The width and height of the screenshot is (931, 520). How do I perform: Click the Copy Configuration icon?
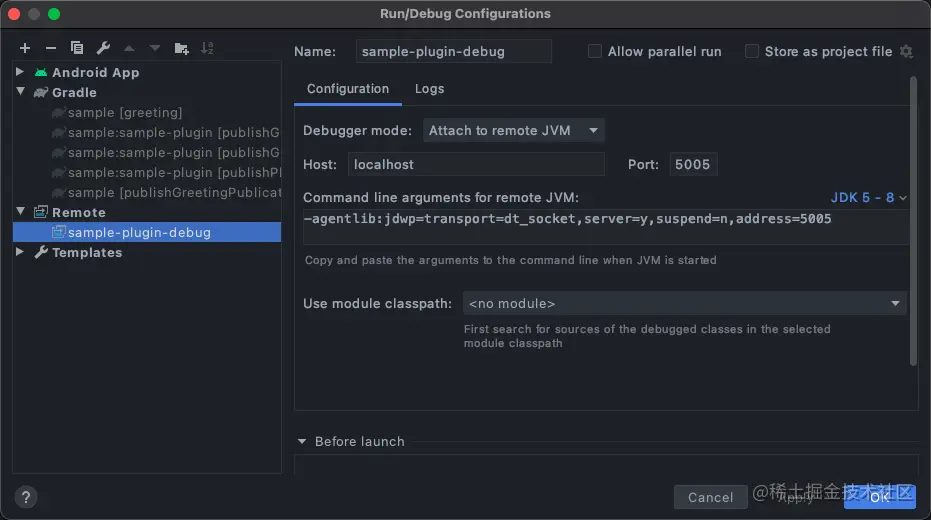pos(77,48)
